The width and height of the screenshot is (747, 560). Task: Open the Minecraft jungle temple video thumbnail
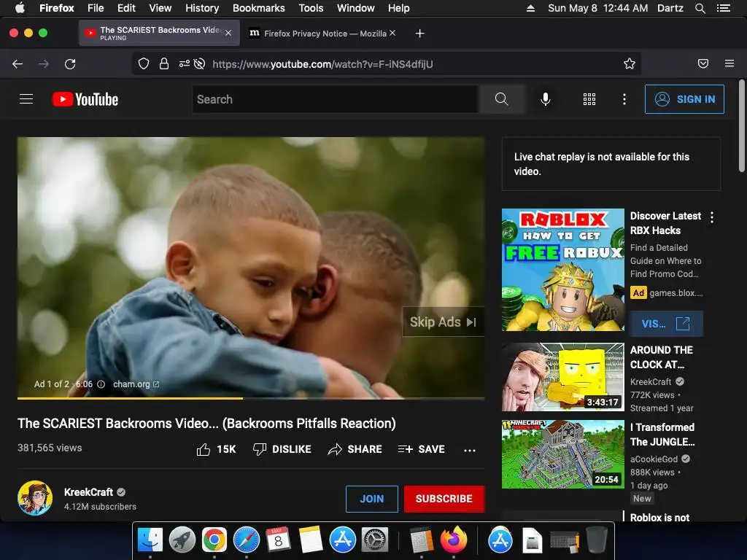(562, 454)
